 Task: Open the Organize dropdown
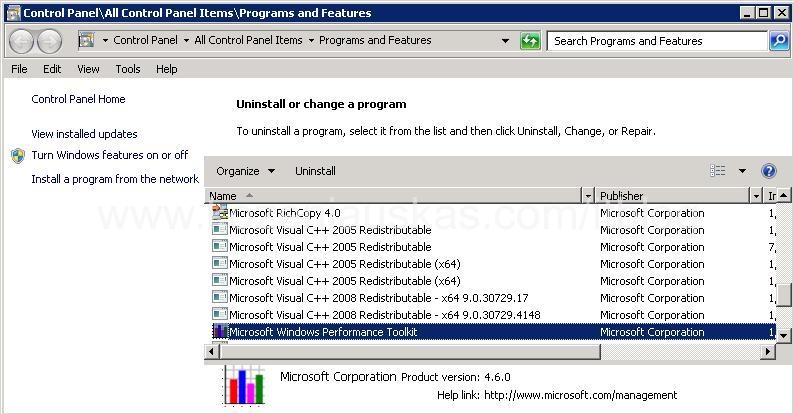click(x=246, y=171)
